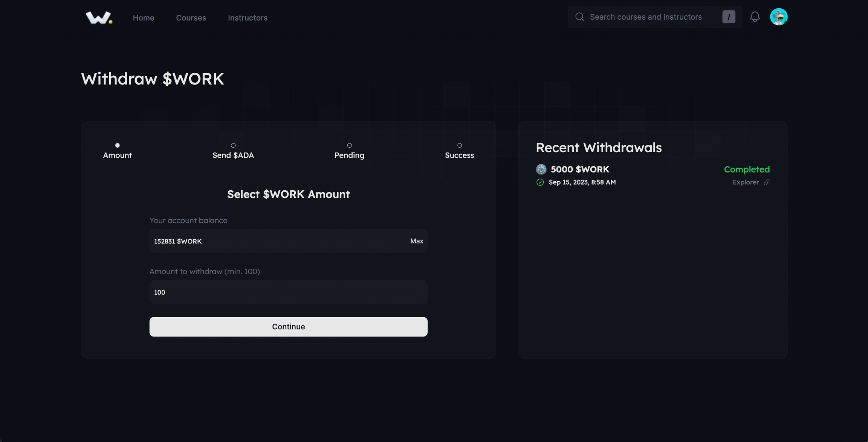Click the search magnifier icon
868x442 pixels.
pyautogui.click(x=580, y=17)
